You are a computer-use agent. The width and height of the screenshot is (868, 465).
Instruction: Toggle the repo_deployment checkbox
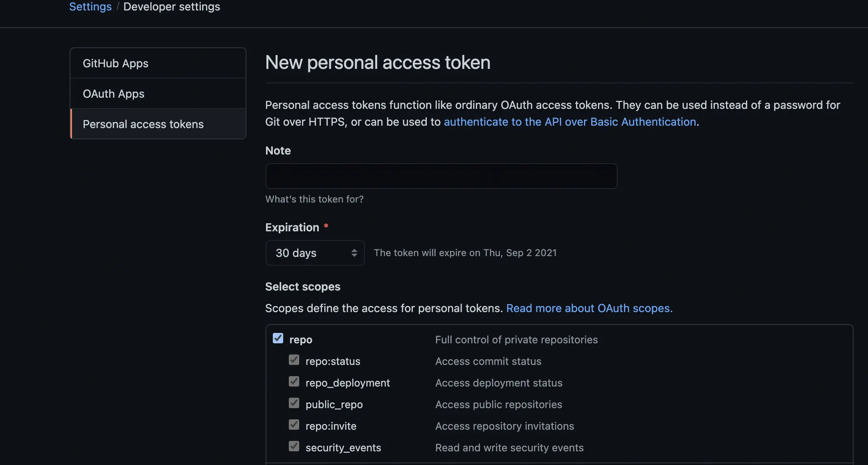pos(294,381)
